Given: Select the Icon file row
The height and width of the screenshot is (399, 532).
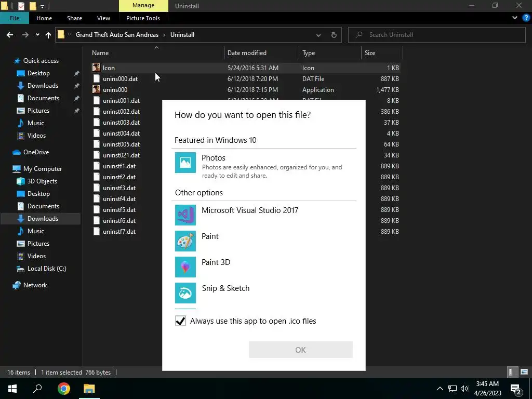Looking at the screenshot, I should (245, 68).
